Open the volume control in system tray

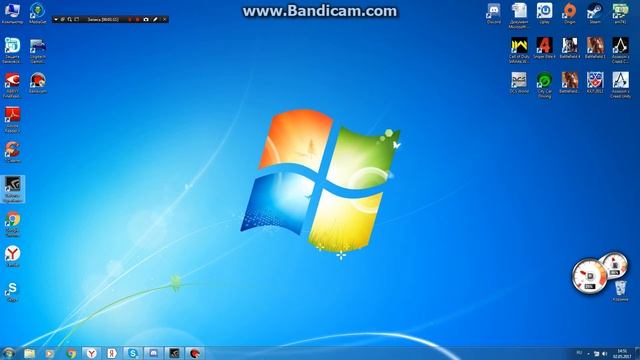[605, 353]
